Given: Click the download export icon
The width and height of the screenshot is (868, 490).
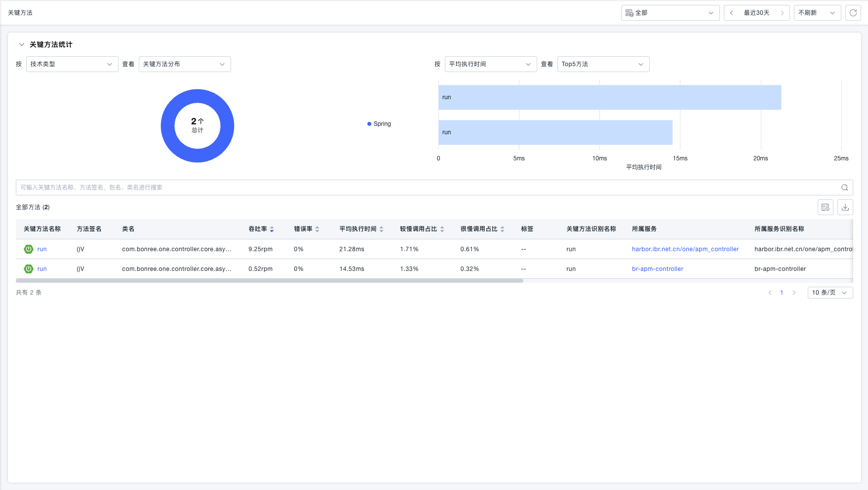Looking at the screenshot, I should [845, 207].
